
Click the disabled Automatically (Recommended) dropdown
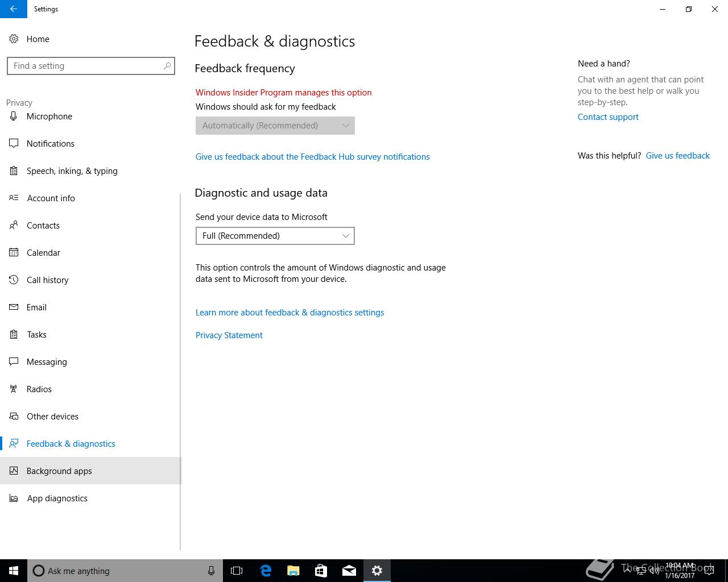[x=275, y=126]
